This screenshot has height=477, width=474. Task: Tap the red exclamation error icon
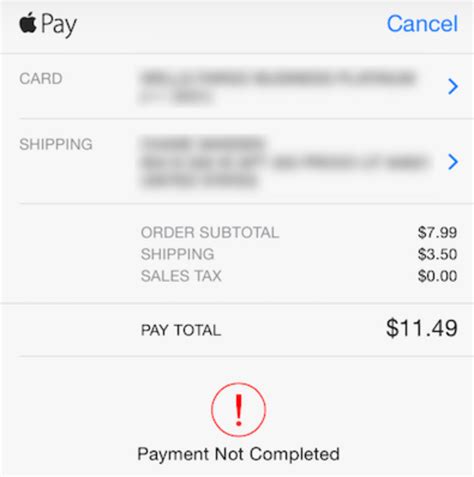click(x=238, y=410)
